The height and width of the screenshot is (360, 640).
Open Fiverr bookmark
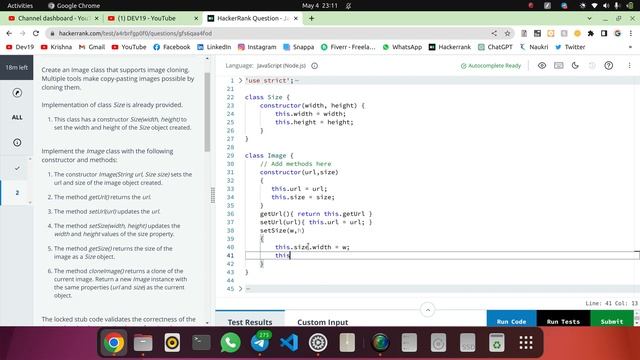tap(348, 47)
